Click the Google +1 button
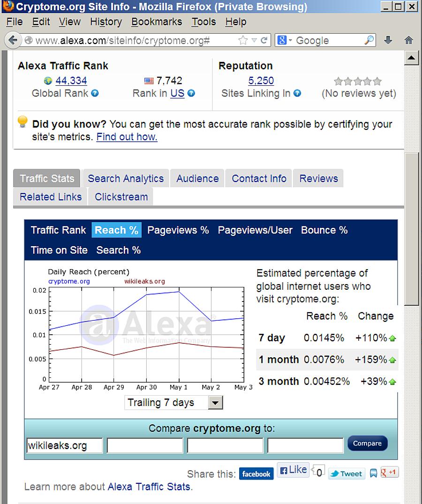422x504 pixels. click(389, 472)
